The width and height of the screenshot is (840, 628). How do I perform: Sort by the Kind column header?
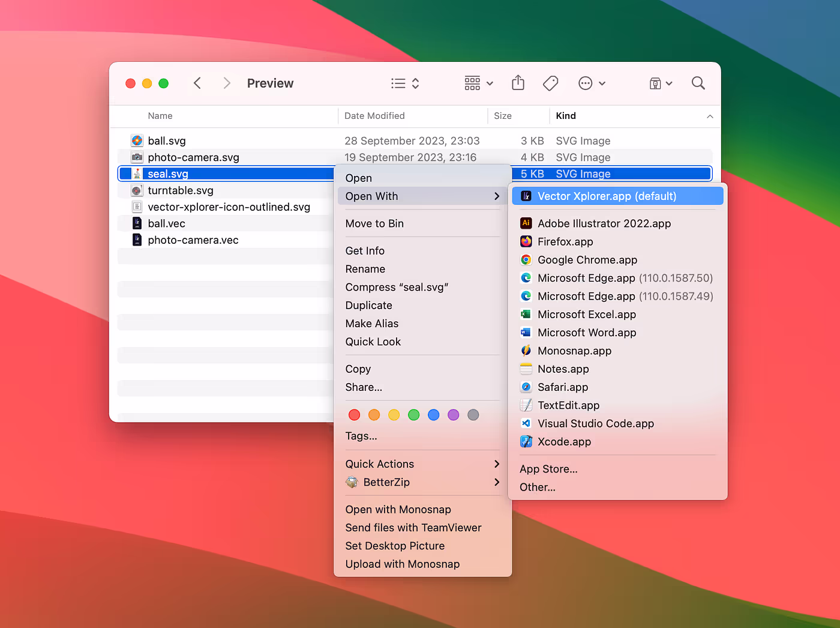566,116
